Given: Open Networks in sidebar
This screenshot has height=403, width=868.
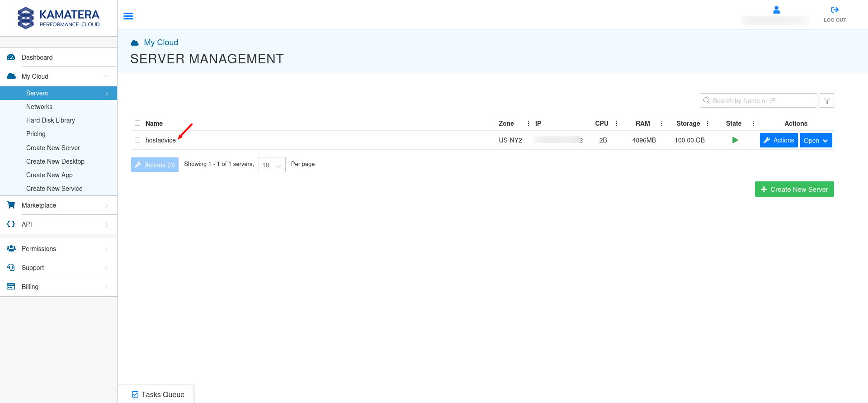Looking at the screenshot, I should point(39,107).
